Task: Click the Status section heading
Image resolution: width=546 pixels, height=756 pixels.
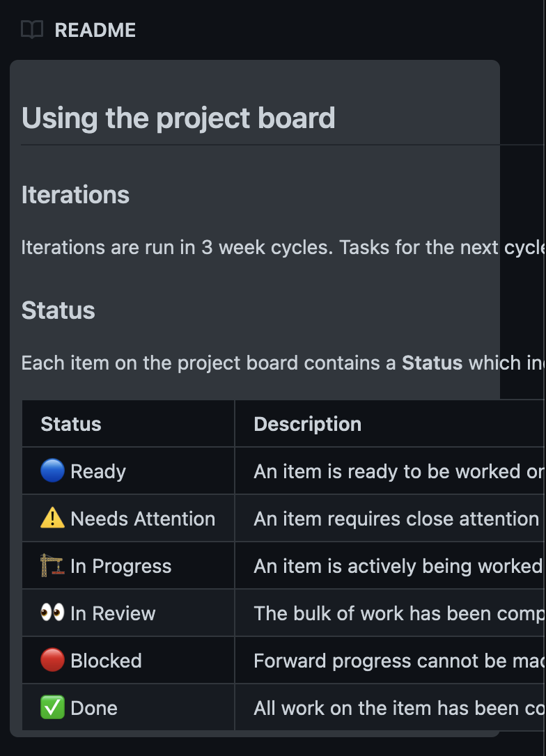Action: 58,310
